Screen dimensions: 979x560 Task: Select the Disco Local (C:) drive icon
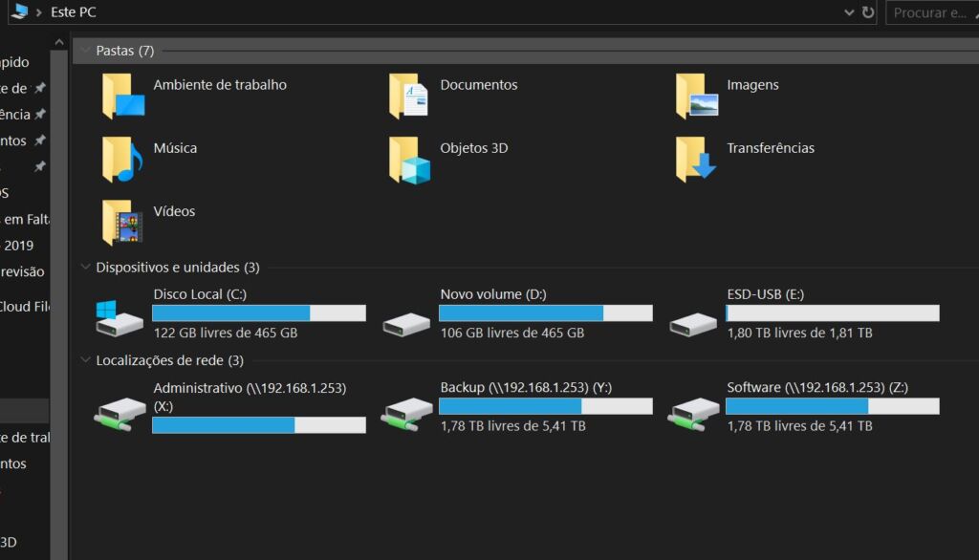click(x=120, y=319)
